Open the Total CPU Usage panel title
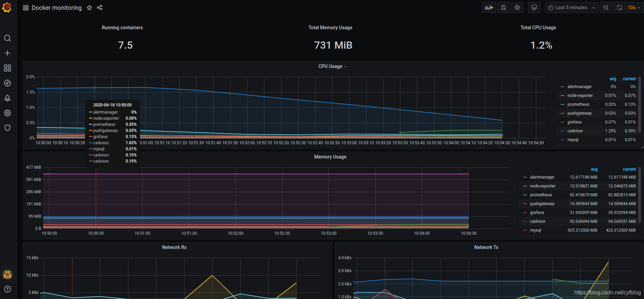Viewport: 644px width, 299px height. coord(538,28)
